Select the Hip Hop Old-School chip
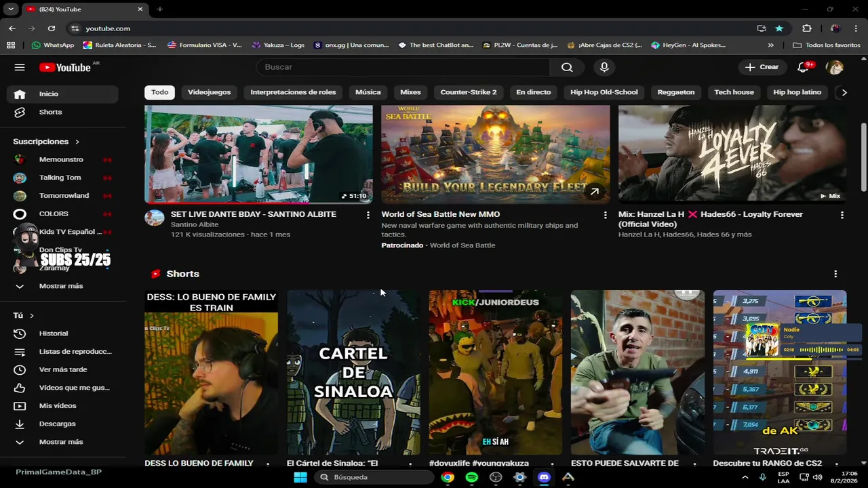868x488 pixels. 604,92
